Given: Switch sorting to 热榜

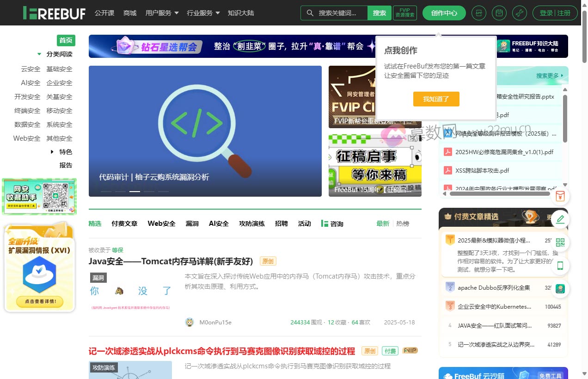Looking at the screenshot, I should coord(403,224).
